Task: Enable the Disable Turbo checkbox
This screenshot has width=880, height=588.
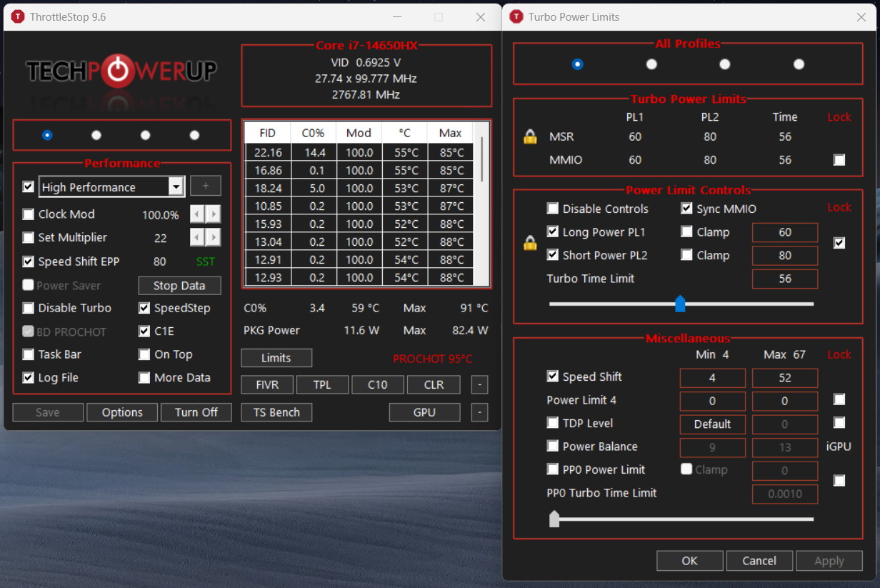Action: coord(29,308)
